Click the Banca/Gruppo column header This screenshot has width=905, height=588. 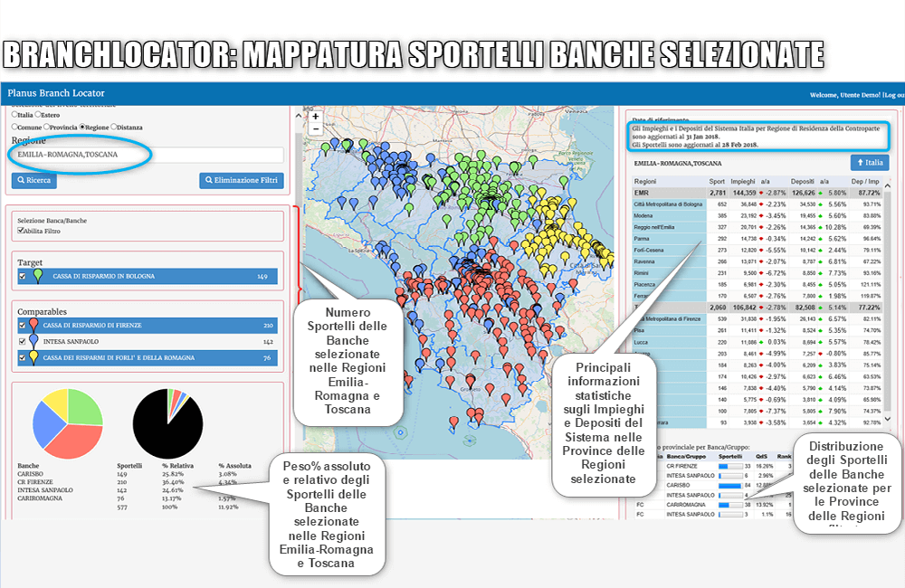686,457
